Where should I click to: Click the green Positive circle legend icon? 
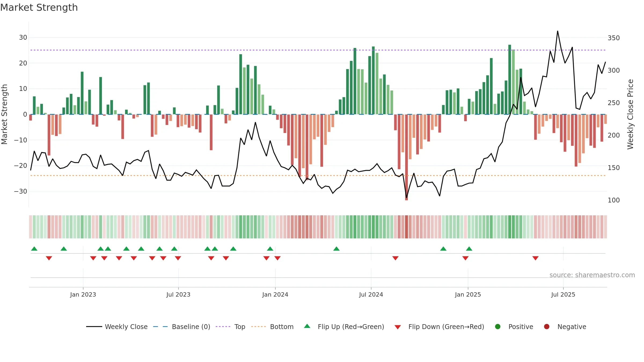tap(498, 327)
